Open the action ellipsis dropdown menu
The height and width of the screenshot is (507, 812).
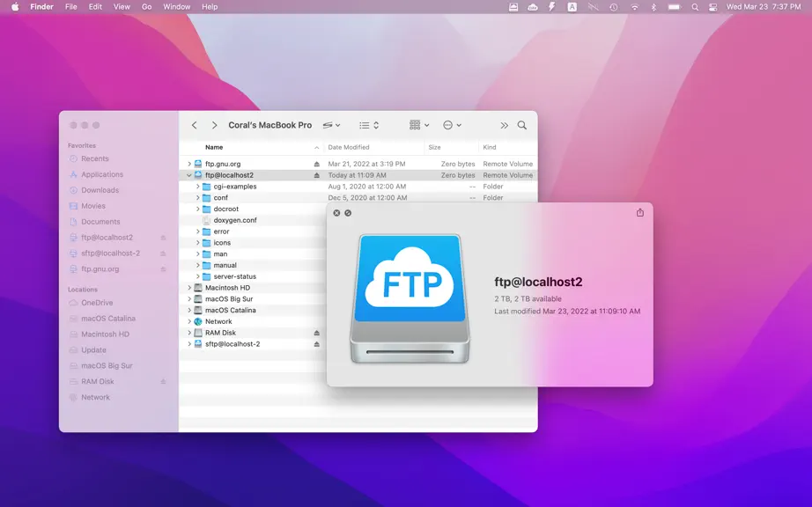[x=452, y=125]
